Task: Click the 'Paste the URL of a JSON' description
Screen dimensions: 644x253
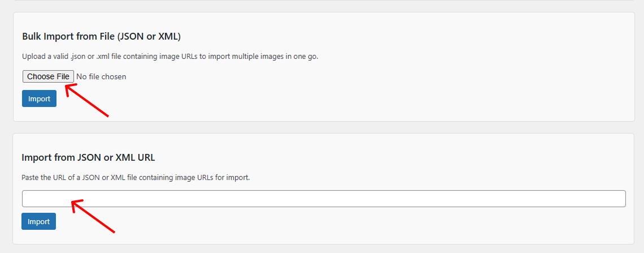Action: (x=136, y=178)
